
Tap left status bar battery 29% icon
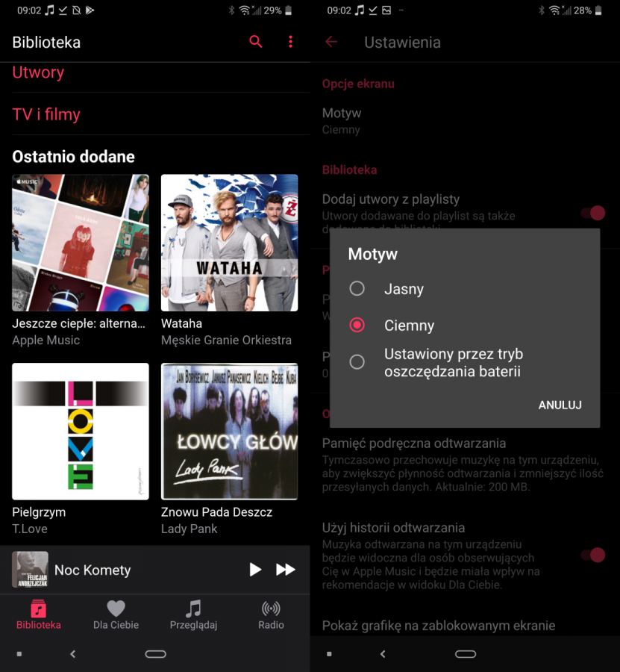tap(288, 10)
